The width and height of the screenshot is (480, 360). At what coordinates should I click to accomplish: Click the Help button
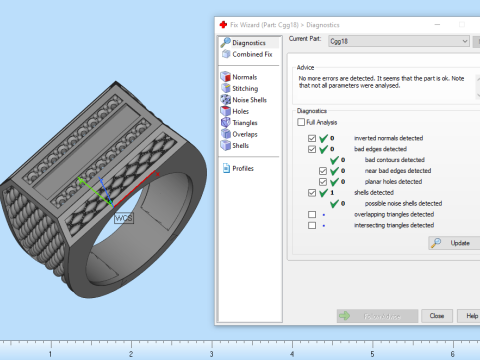pos(470,316)
